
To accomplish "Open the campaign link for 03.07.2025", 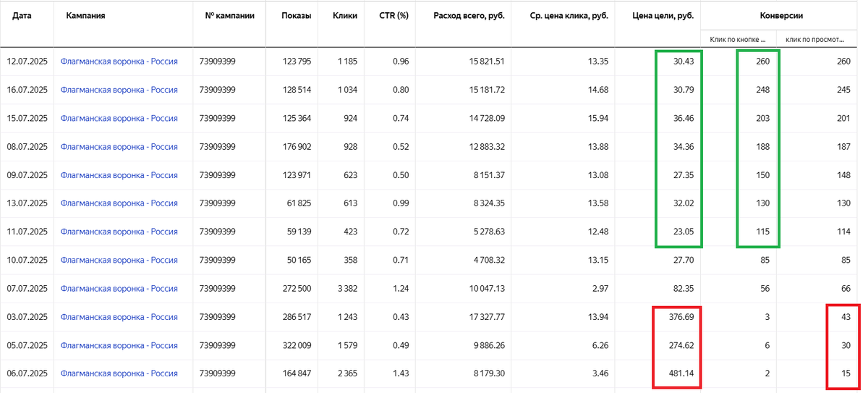I will coord(119,317).
